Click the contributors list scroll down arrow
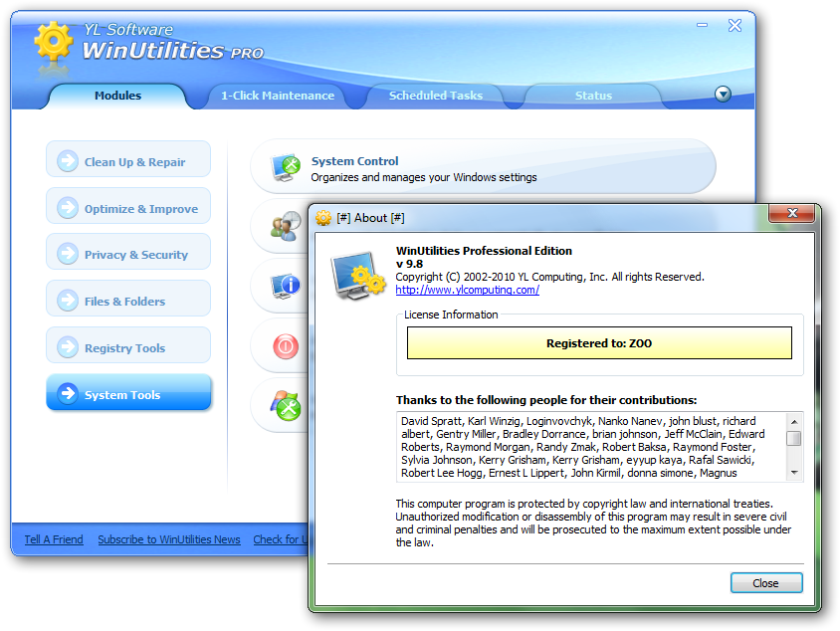This screenshot has height=631, width=840. [x=794, y=473]
